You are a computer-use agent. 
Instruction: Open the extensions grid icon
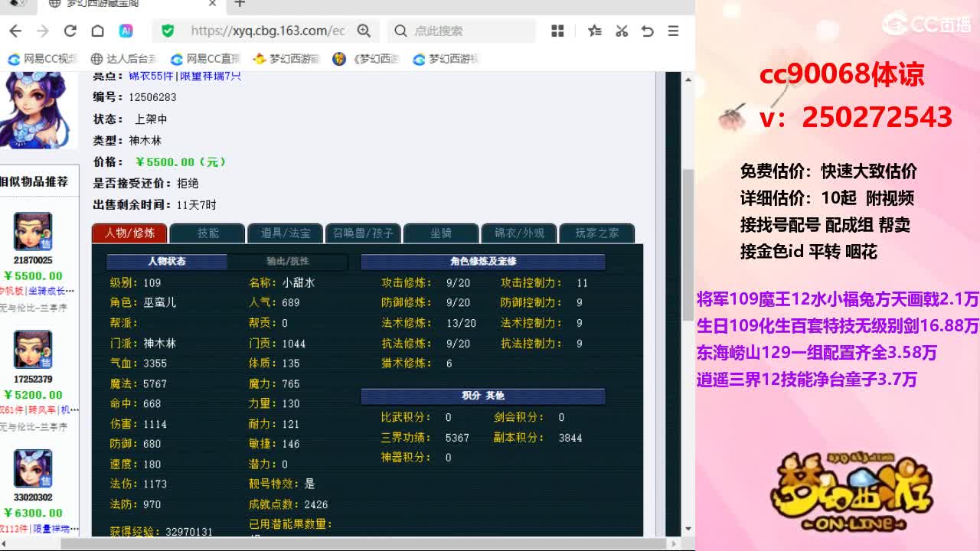point(557,31)
